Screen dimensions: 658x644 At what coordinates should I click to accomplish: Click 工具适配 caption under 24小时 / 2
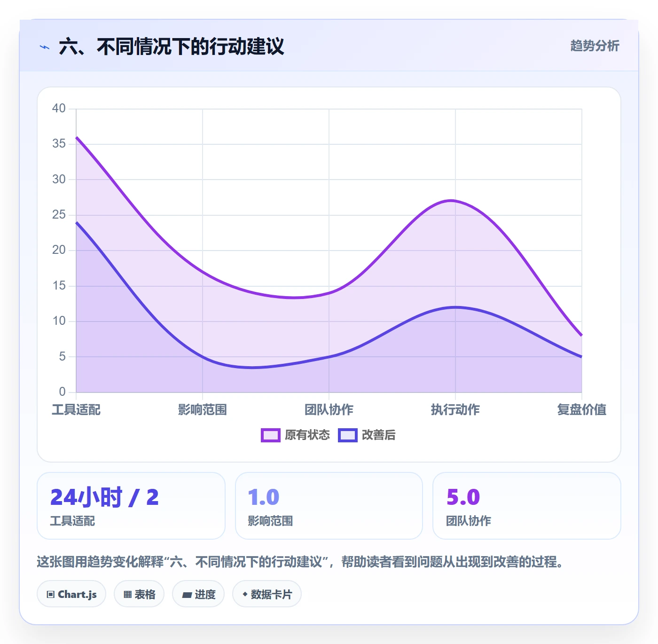click(72, 521)
